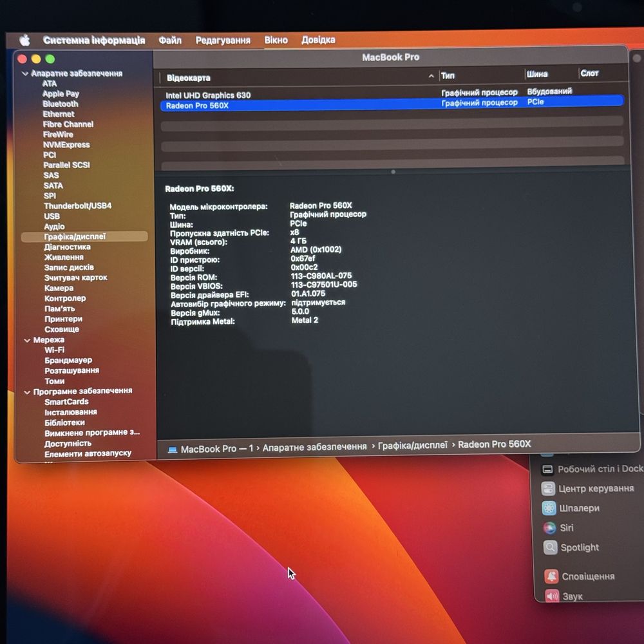Select Інсталювання in sidebar

71,412
